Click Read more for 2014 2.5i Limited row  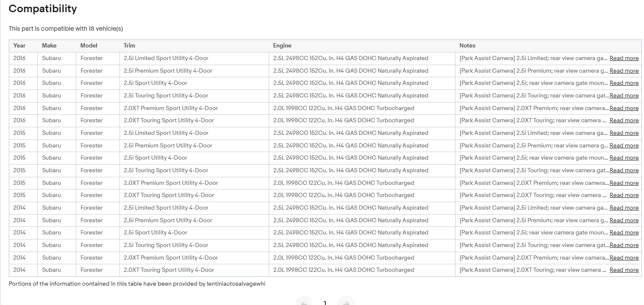[x=624, y=208]
